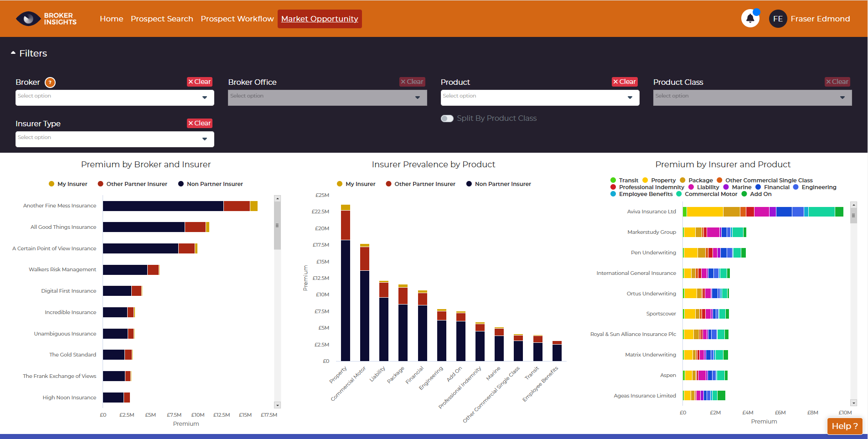Viewport: 868px width, 439px height.
Task: Click the 'Premium by Insurer and Product' title
Action: pos(723,165)
